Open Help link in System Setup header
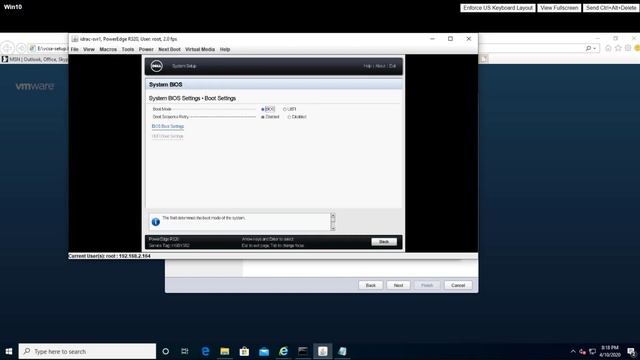Viewport: 640px width, 360px height. pyautogui.click(x=367, y=66)
